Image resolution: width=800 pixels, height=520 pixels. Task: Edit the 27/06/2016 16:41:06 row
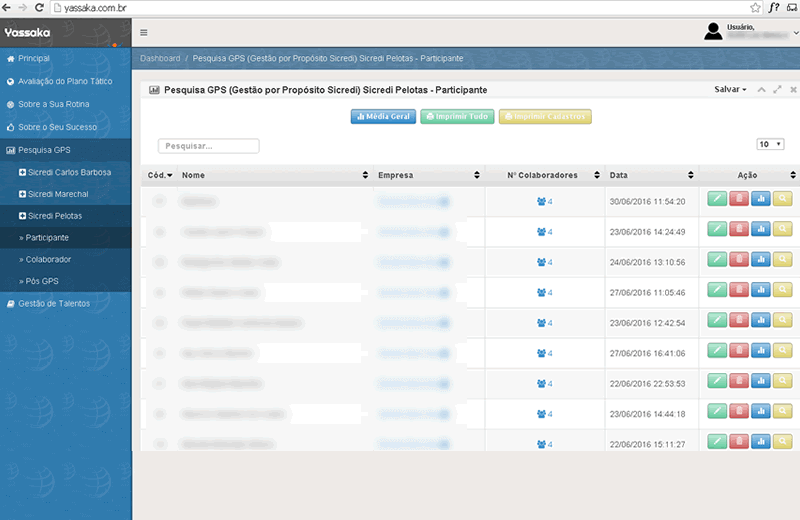(x=717, y=351)
